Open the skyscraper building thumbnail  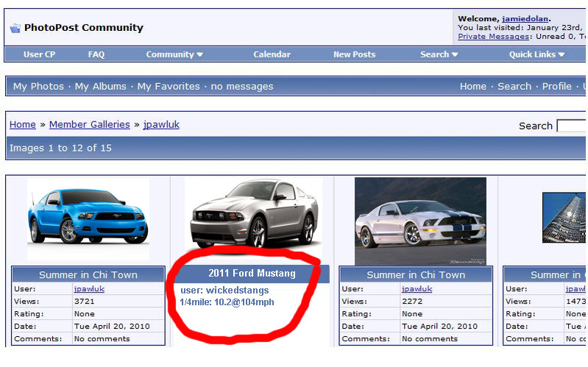(564, 218)
